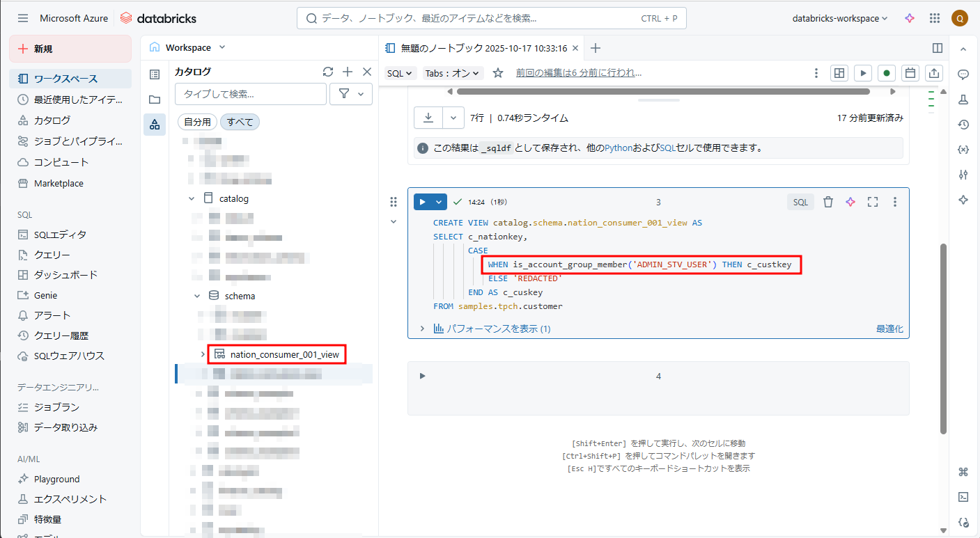This screenshot has width=980, height=538.
Task: Open the apps grid icon
Action: (935, 19)
